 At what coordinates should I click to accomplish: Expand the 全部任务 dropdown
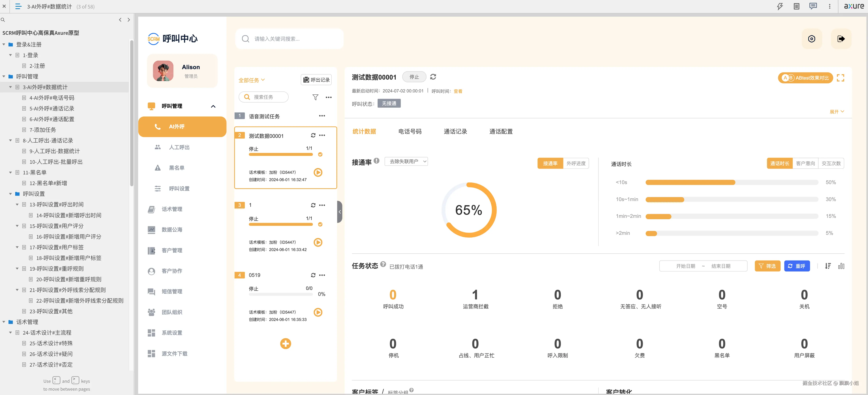click(251, 80)
